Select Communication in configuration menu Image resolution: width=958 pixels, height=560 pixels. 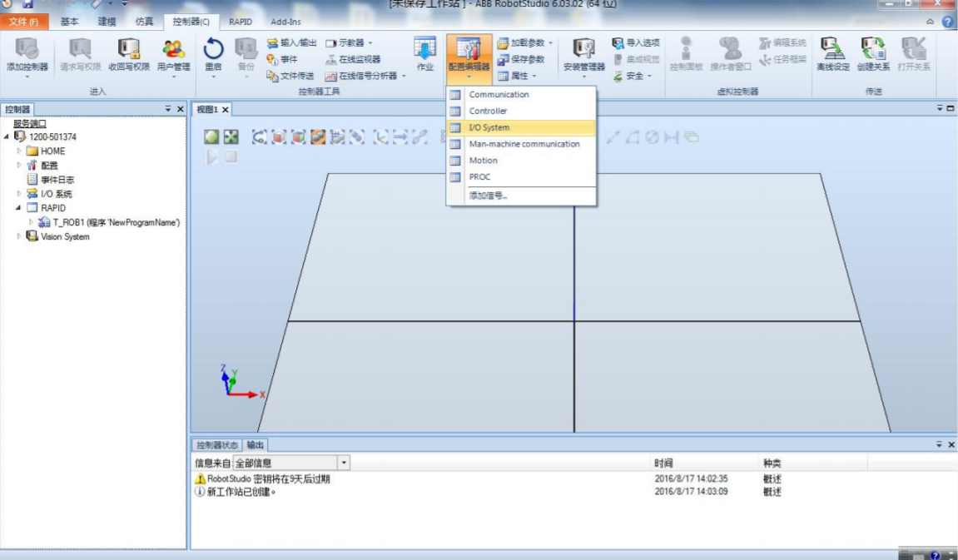coord(521,94)
